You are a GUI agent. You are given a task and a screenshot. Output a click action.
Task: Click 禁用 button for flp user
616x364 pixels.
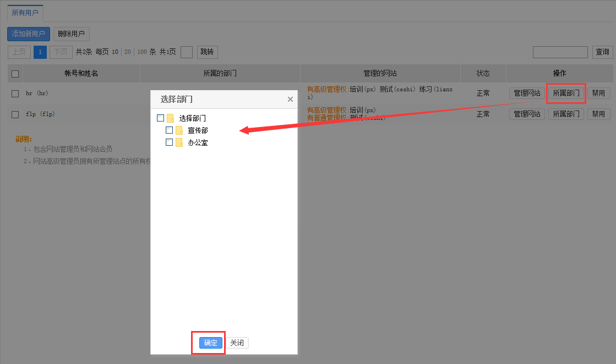coord(598,114)
